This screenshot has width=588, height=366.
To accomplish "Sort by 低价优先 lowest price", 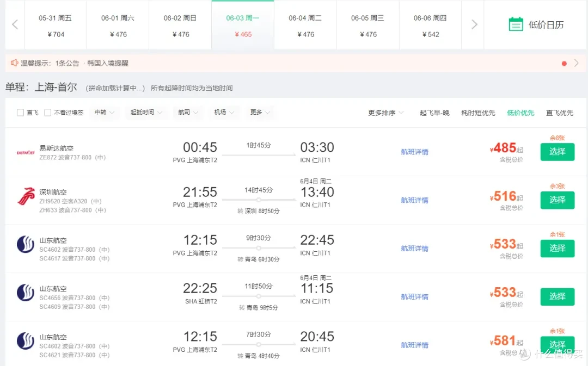I will (520, 113).
